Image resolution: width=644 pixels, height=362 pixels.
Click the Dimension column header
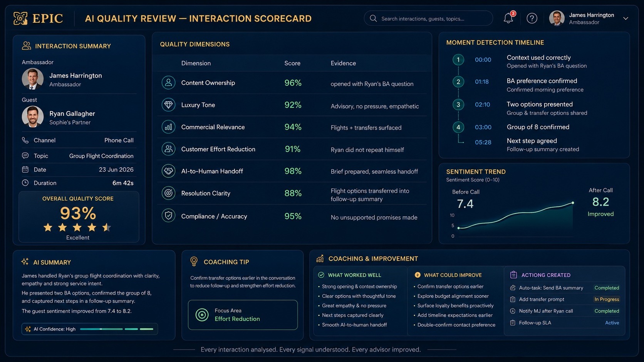(196, 63)
